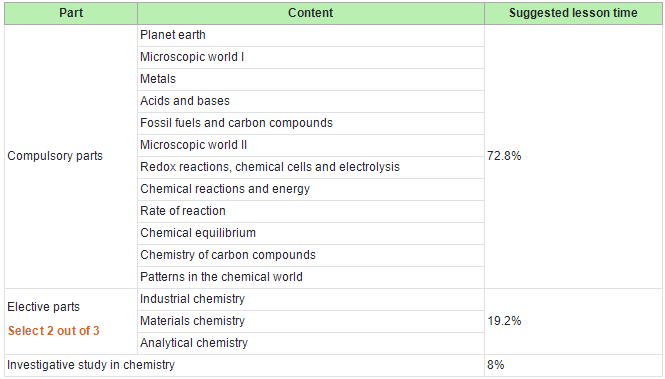Click the orange Select 2 out of 3 text

click(x=53, y=331)
